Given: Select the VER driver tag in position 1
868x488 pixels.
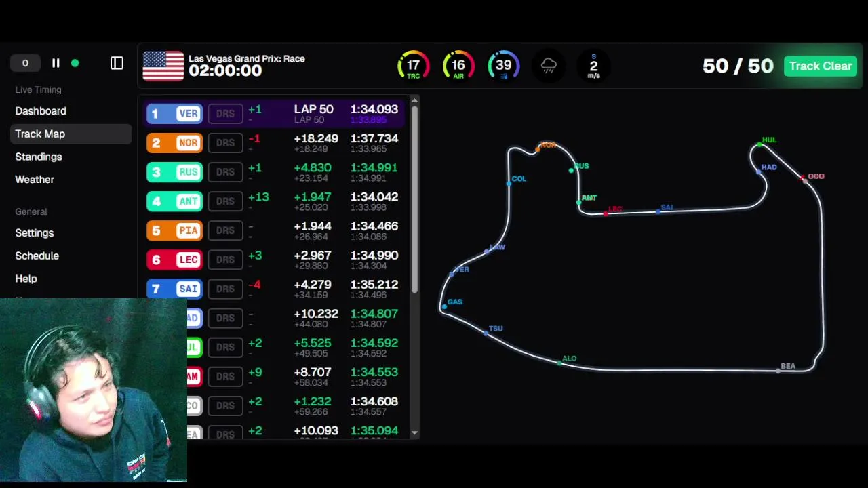Looking at the screenshot, I should pyautogui.click(x=174, y=114).
